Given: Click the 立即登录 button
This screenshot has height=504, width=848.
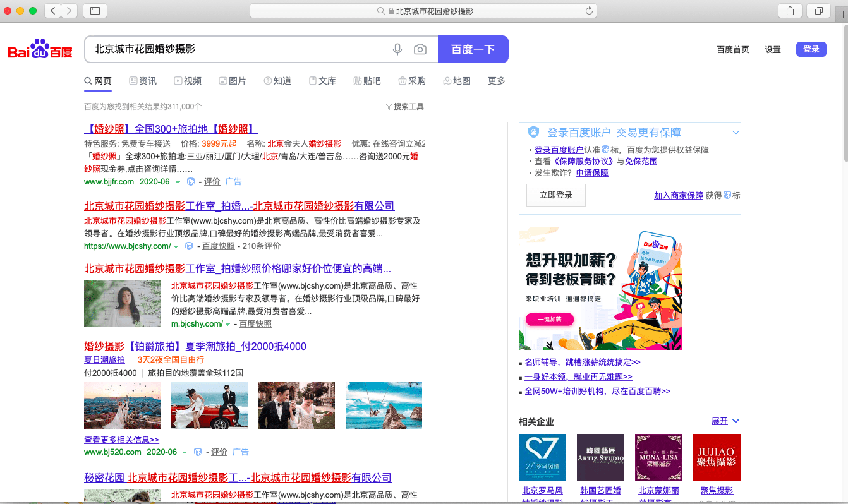Looking at the screenshot, I should click(556, 195).
